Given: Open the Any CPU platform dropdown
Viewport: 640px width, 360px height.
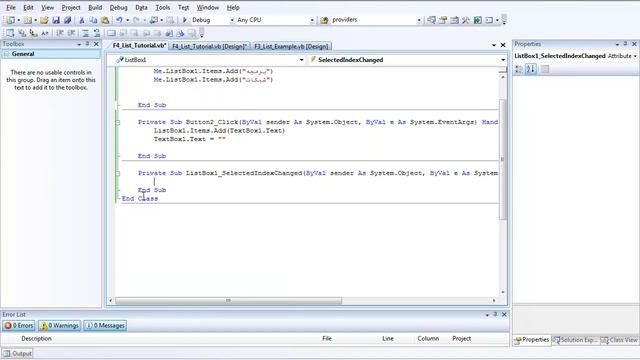Looking at the screenshot, I should 312,20.
